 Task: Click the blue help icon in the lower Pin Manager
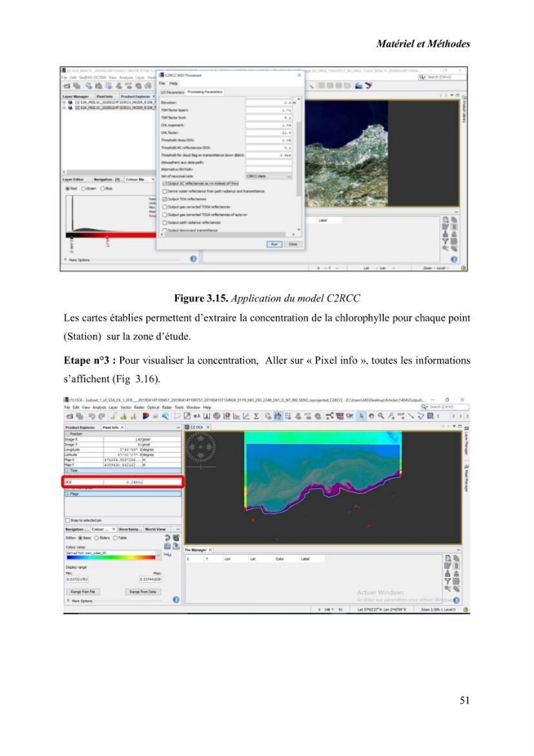pyautogui.click(x=455, y=600)
